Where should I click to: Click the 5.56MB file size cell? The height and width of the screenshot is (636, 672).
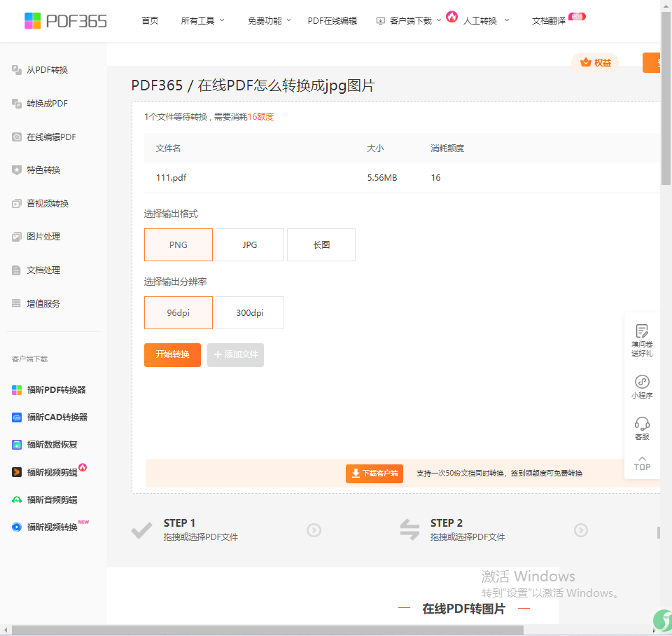click(382, 177)
